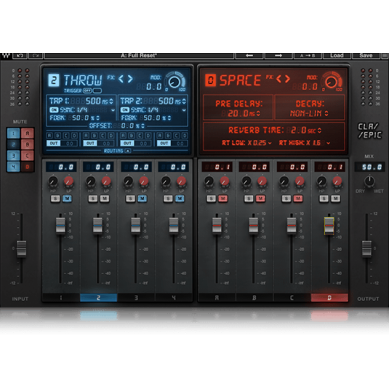The width and height of the screenshot is (389, 389).
Task: Toggle mute on reverb channel A strip
Action: (223, 199)
